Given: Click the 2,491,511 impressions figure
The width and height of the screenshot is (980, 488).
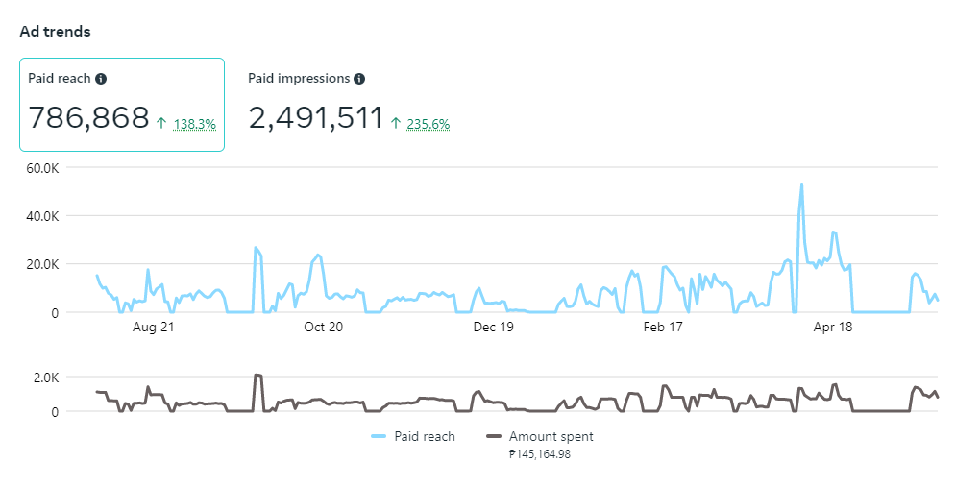Looking at the screenshot, I should [316, 118].
